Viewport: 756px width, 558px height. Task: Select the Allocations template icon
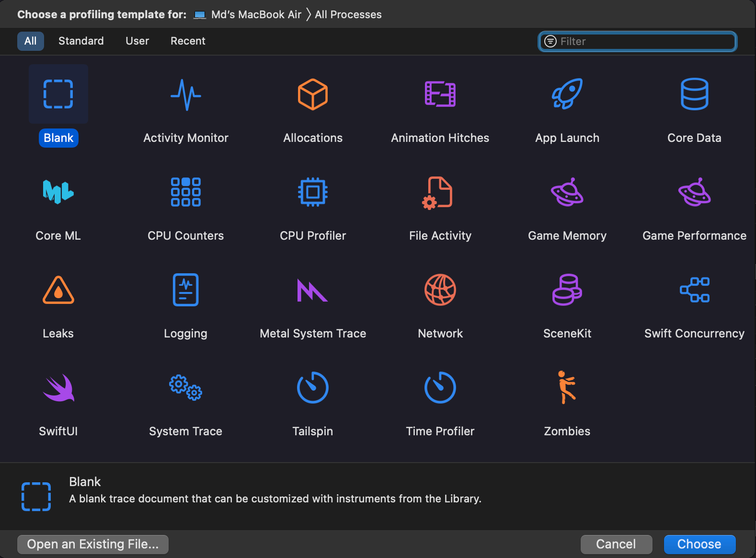313,94
